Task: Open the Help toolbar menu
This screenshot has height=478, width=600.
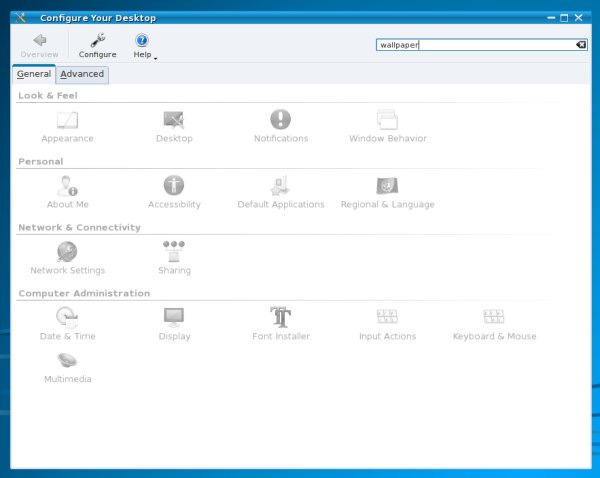Action: [144, 46]
